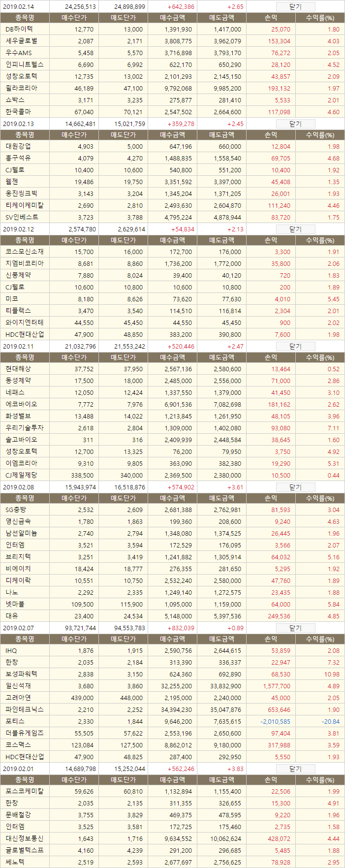Screen dimensions: 345x868
Task: Click the 인피니트헬스 entry
Action: [25, 65]
